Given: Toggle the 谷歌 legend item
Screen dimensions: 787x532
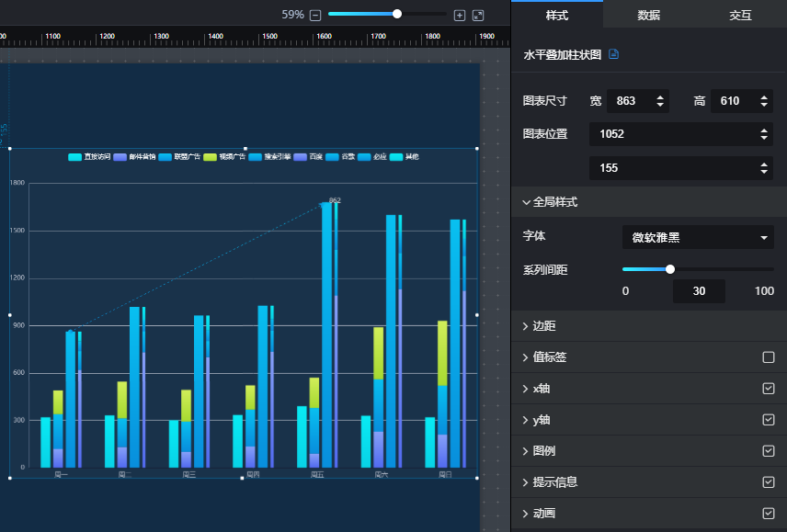Looking at the screenshot, I should click(x=340, y=157).
